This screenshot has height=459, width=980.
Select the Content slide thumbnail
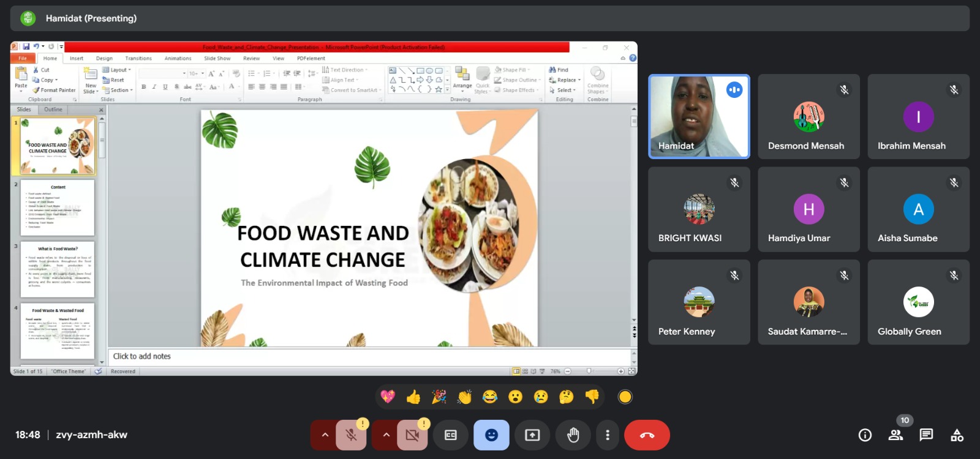[x=58, y=207]
